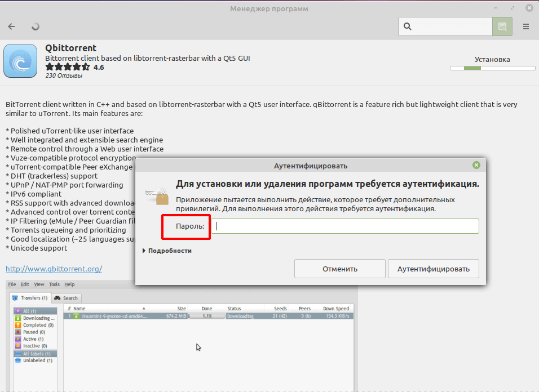The width and height of the screenshot is (539, 392).
Task: Click the All labels (1) entry in preview
Action: click(35, 354)
